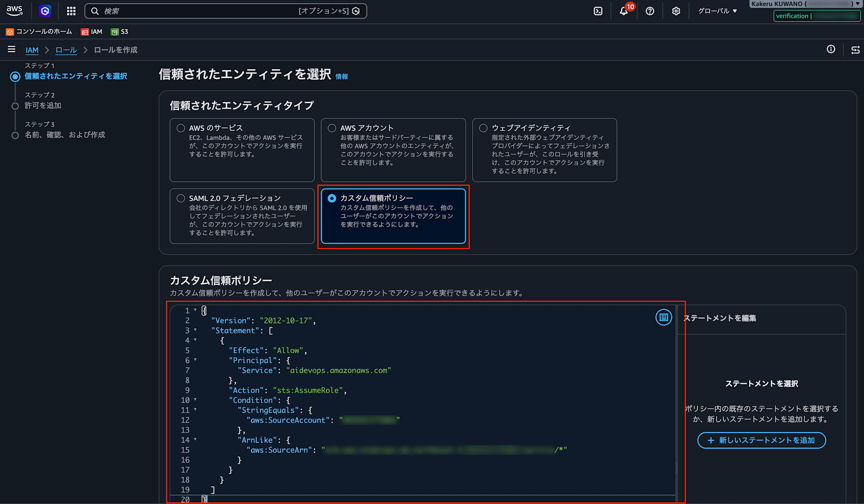The height and width of the screenshot is (504, 864).
Task: Open the IAM favorite shortcut
Action: (92, 32)
